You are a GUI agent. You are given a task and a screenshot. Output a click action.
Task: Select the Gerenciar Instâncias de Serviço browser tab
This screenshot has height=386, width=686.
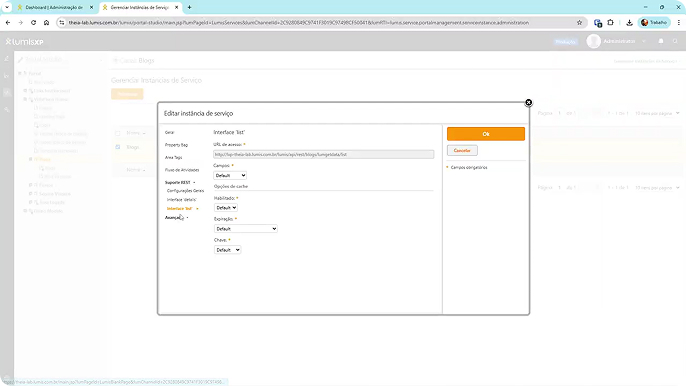coord(139,7)
